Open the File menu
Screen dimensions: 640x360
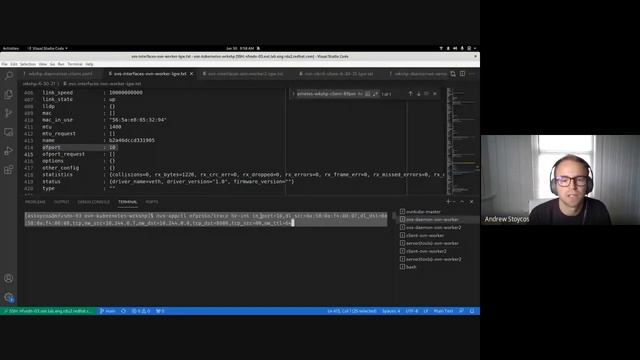(x=4, y=64)
